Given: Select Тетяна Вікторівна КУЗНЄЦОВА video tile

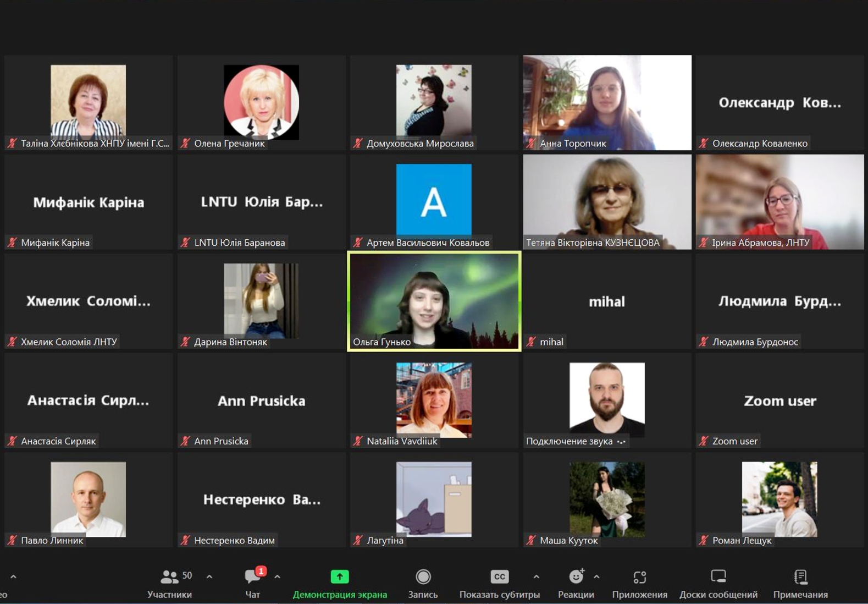Looking at the screenshot, I should 607,201.
